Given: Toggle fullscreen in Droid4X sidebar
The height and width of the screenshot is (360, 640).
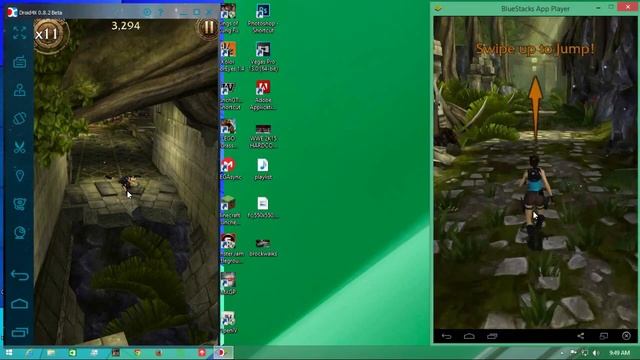Looking at the screenshot, I should 19,33.
